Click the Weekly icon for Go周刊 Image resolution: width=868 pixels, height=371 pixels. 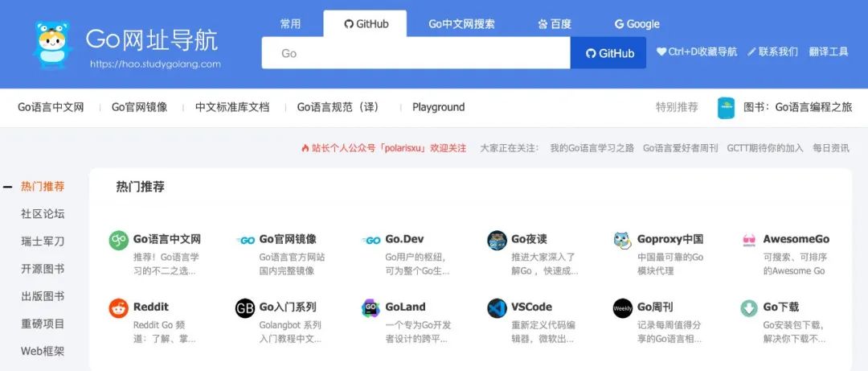tap(623, 307)
